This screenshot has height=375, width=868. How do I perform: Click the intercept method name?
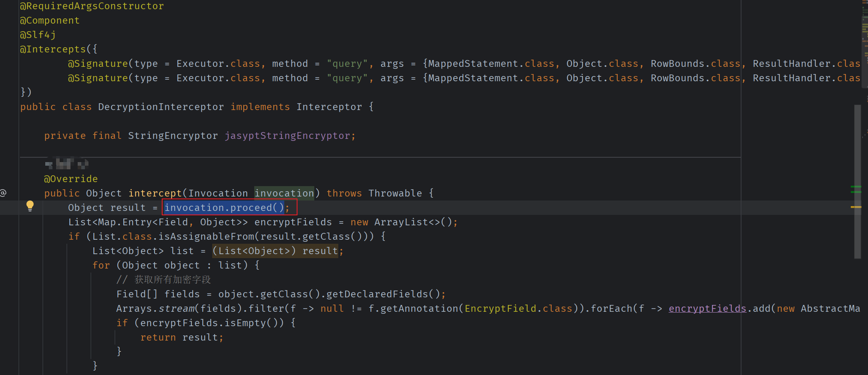click(x=155, y=193)
